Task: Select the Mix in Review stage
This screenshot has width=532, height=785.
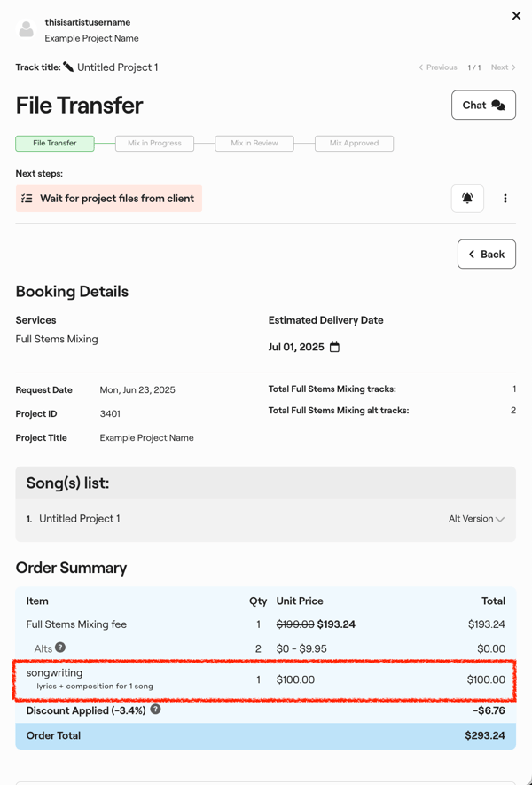Action: pyautogui.click(x=254, y=143)
